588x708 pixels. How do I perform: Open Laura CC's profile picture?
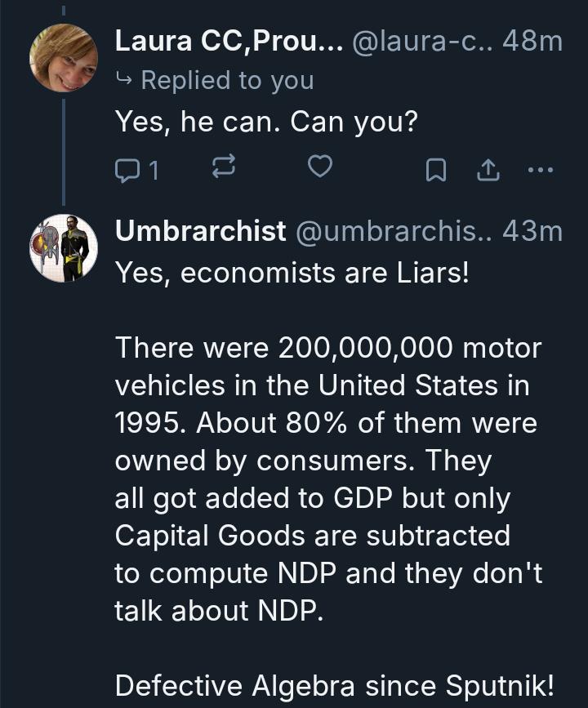tap(64, 58)
